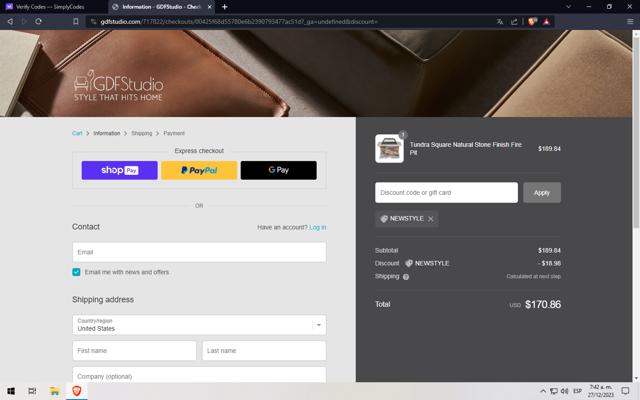The height and width of the screenshot is (400, 640).
Task: Click the $170.86 total amount
Action: [543, 304]
